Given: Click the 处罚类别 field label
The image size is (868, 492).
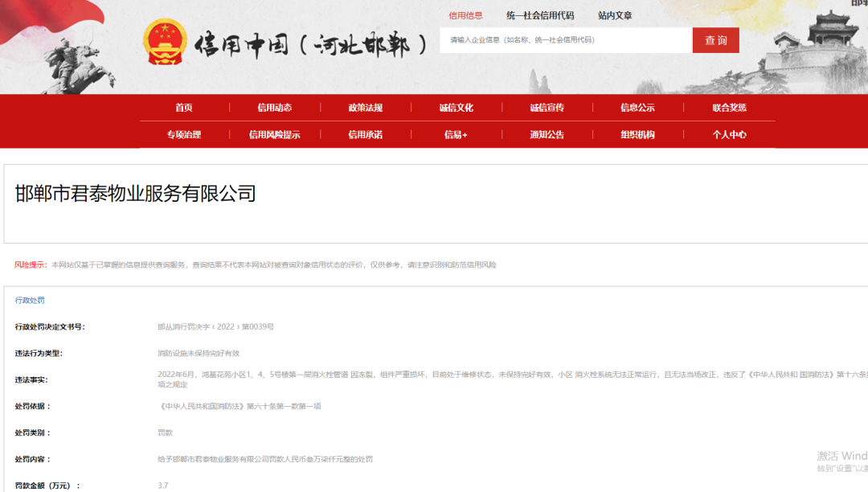Looking at the screenshot, I should coord(33,433).
